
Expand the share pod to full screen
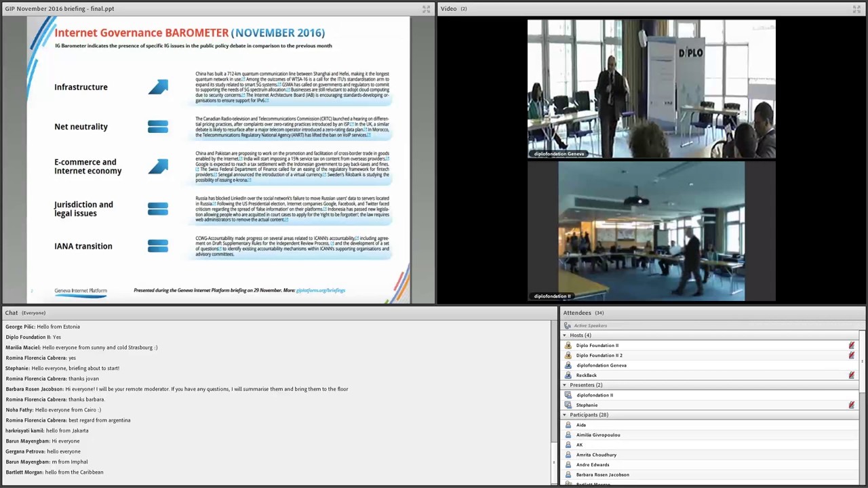click(x=426, y=9)
